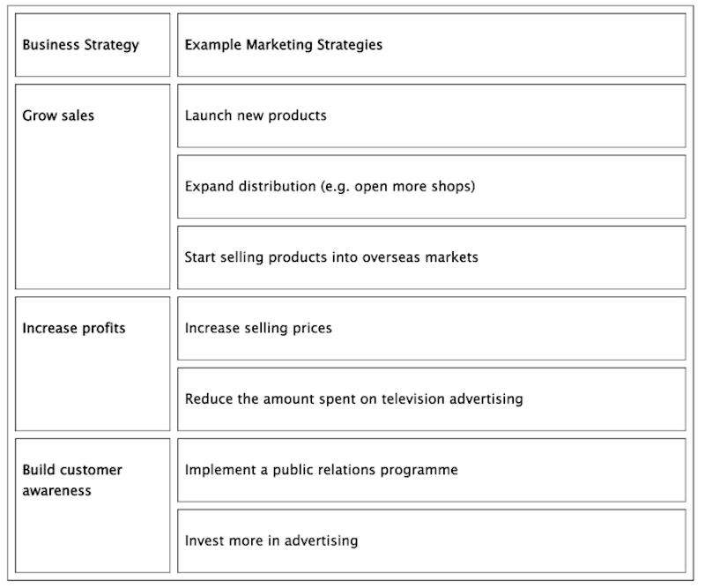The image size is (705, 588).
Task: Select the Build customer awareness cell
Action: coord(93,505)
